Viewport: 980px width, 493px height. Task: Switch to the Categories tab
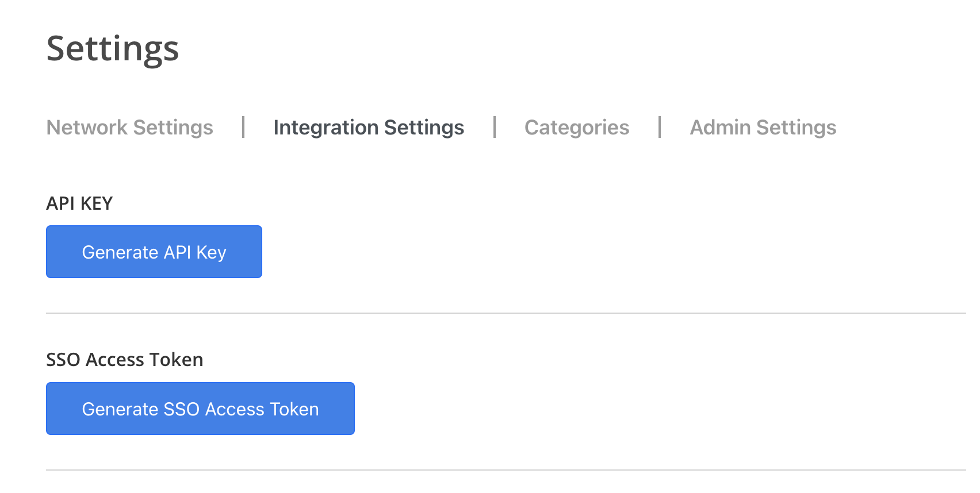(577, 128)
